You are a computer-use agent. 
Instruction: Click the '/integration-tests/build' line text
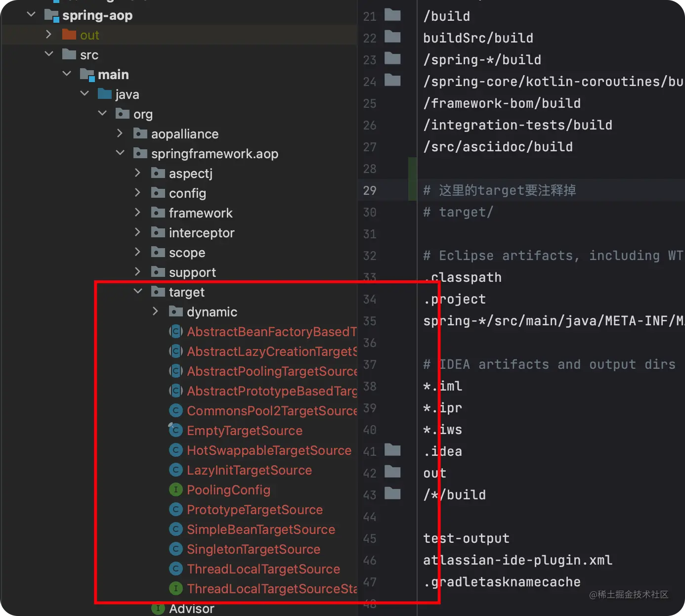click(517, 125)
